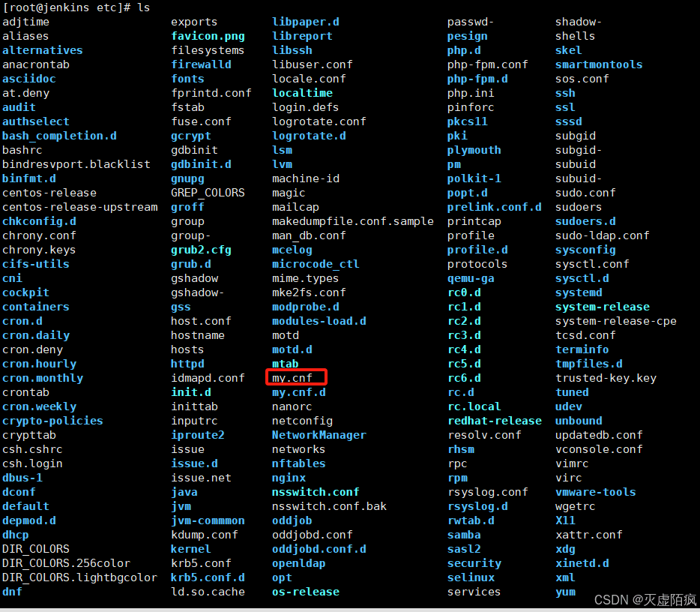Select krb5.conf.d directory name
Screen dimensions: 700x612
[208, 577]
